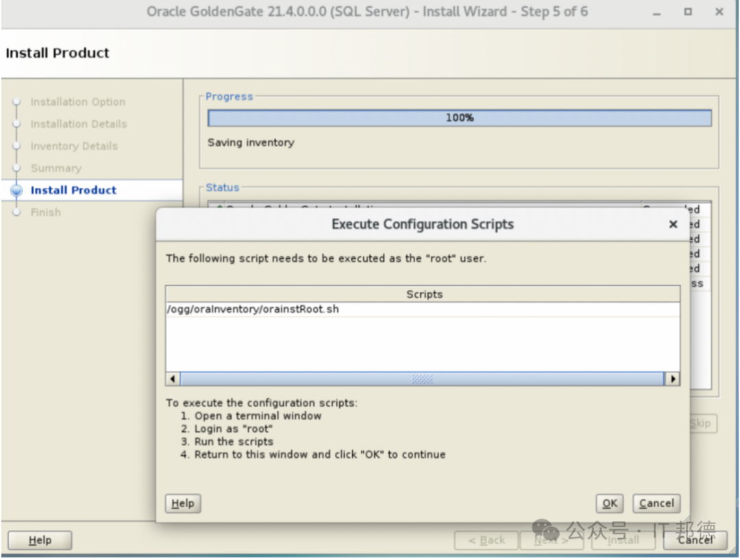
Task: Select Installation Details step in sidebar
Action: [78, 124]
